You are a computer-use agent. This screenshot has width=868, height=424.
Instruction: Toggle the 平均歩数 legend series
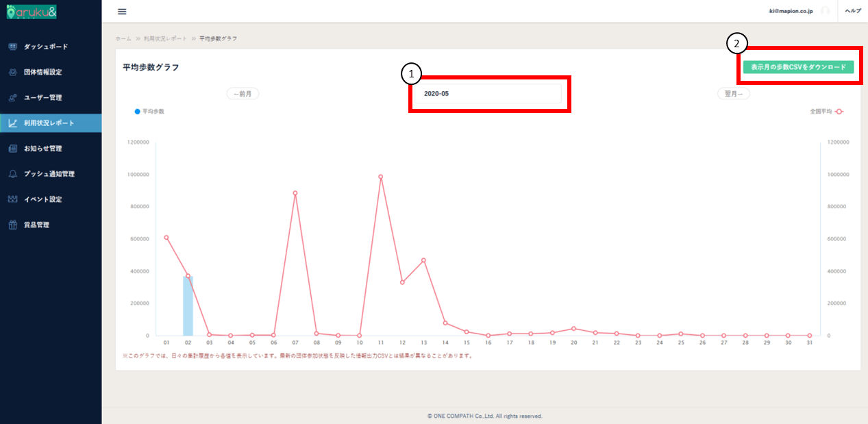[x=149, y=111]
